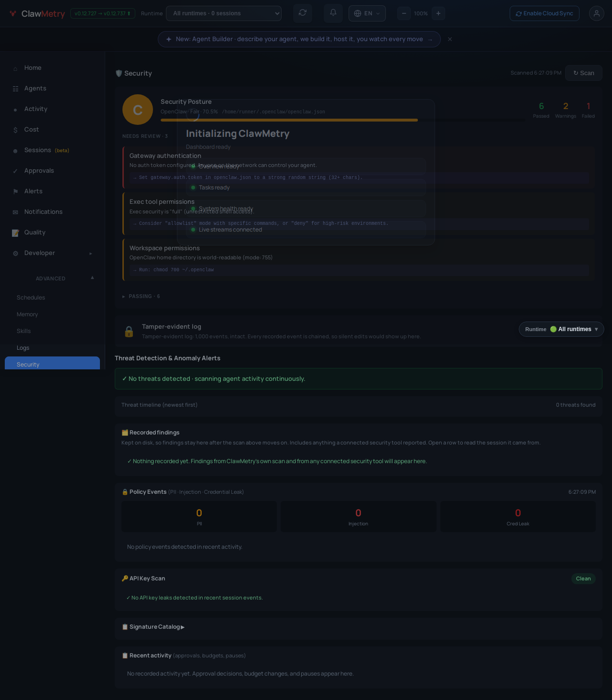This screenshot has height=700, width=612.
Task: Click the Developer gear icon
Action: pos(15,254)
